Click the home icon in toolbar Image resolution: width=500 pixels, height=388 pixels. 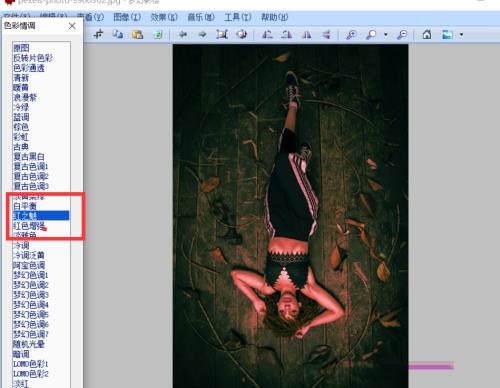tap(427, 34)
